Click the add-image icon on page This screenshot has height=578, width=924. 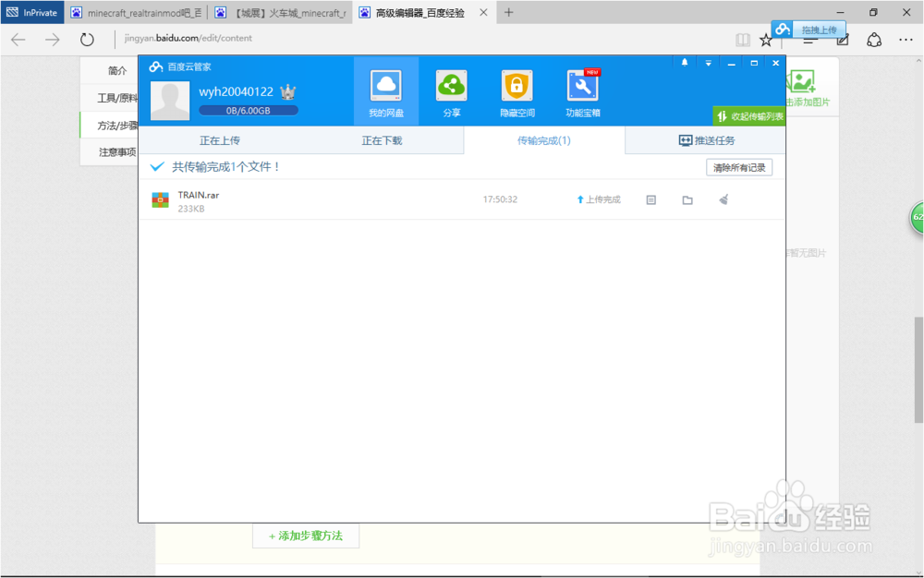[802, 81]
